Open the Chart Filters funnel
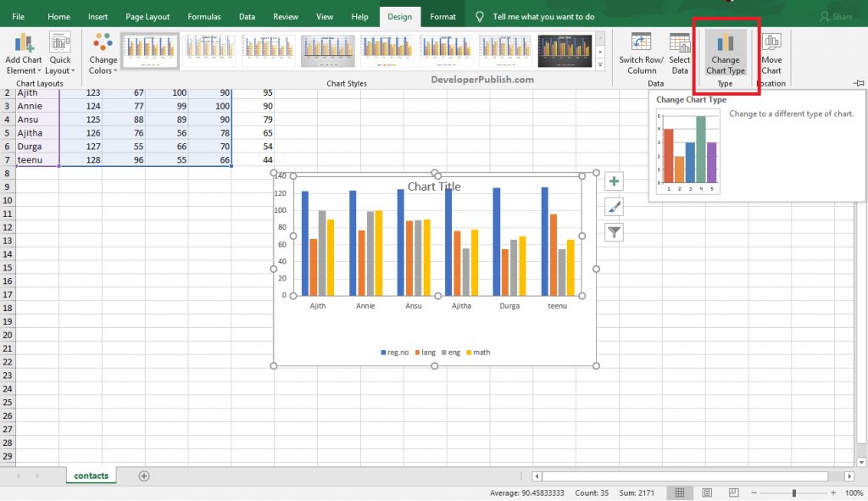 coord(613,231)
